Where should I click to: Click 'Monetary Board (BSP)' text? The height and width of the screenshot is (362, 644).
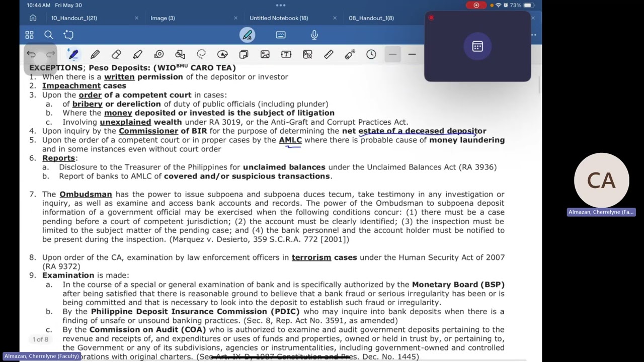(x=458, y=285)
